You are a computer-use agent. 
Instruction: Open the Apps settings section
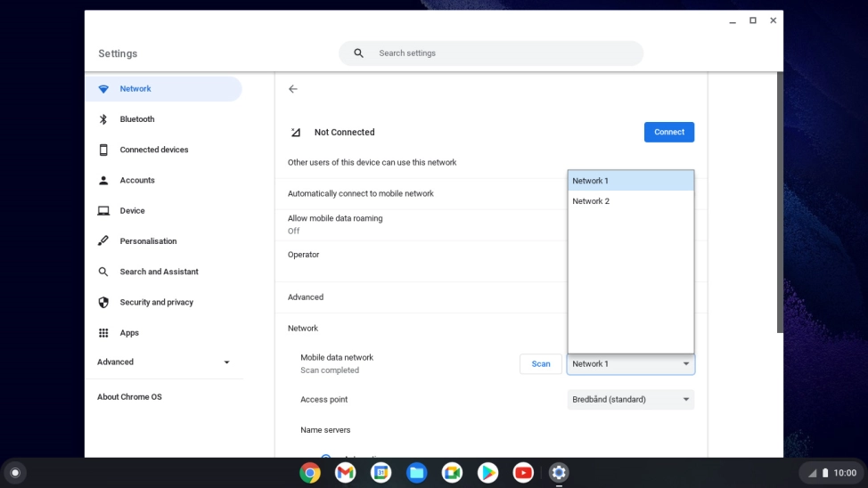[x=129, y=333]
